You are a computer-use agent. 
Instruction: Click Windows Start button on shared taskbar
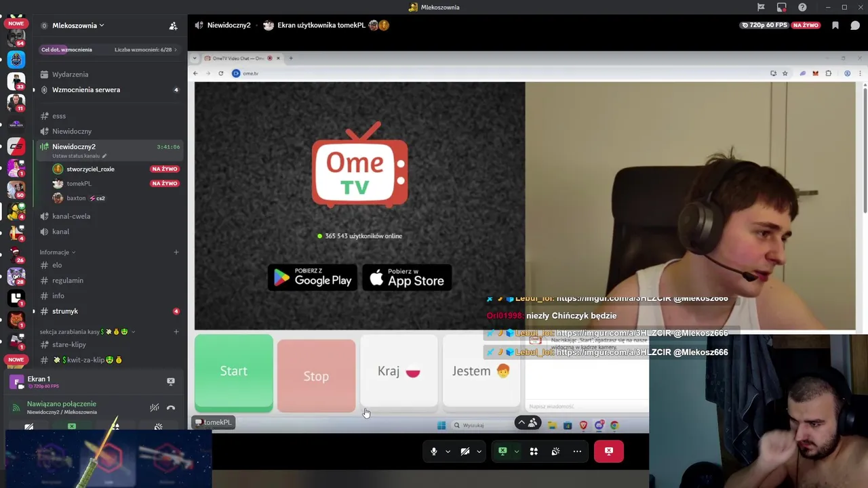coord(441,426)
